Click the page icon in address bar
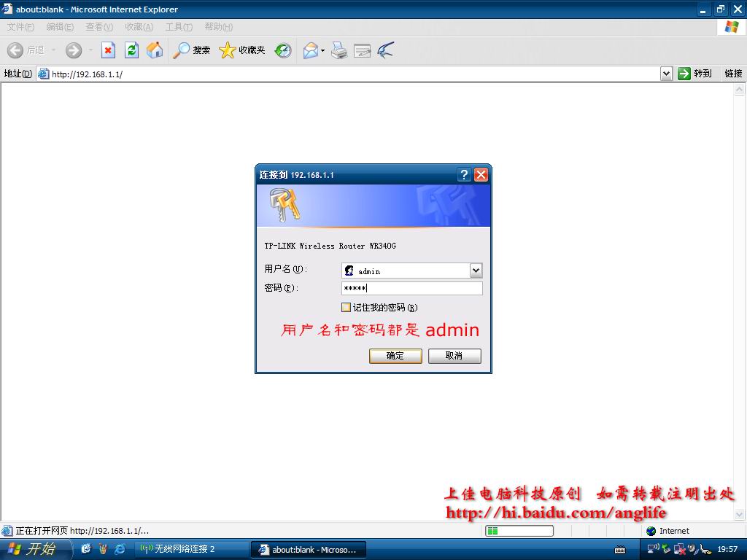Viewport: 747px width, 560px height. pos(43,74)
